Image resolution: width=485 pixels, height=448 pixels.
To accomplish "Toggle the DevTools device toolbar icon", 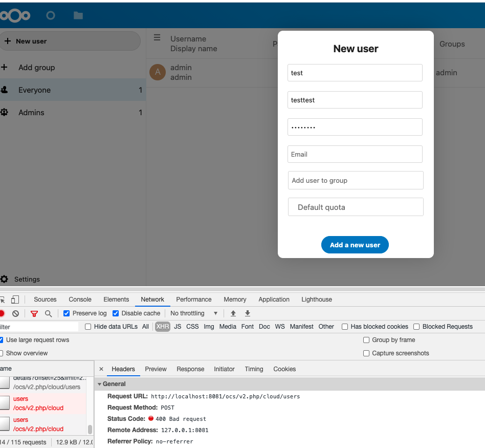I will pyautogui.click(x=15, y=300).
